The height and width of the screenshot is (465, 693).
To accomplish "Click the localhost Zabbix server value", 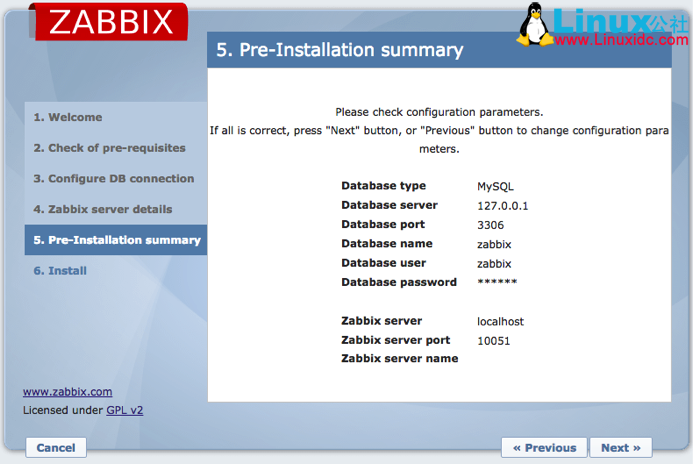I will pyautogui.click(x=500, y=321).
